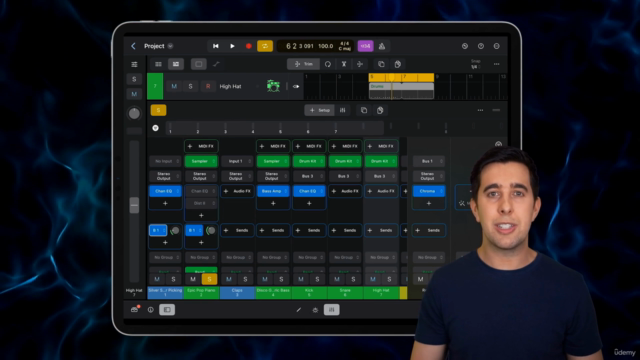Open No Group dropdown on Claps strip
The width and height of the screenshot is (640, 360).
[x=237, y=258]
